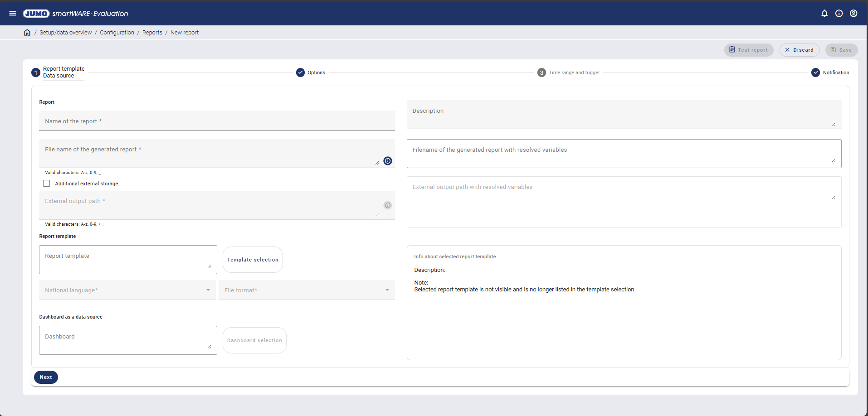Open the notifications bell
The image size is (868, 416).
[824, 14]
